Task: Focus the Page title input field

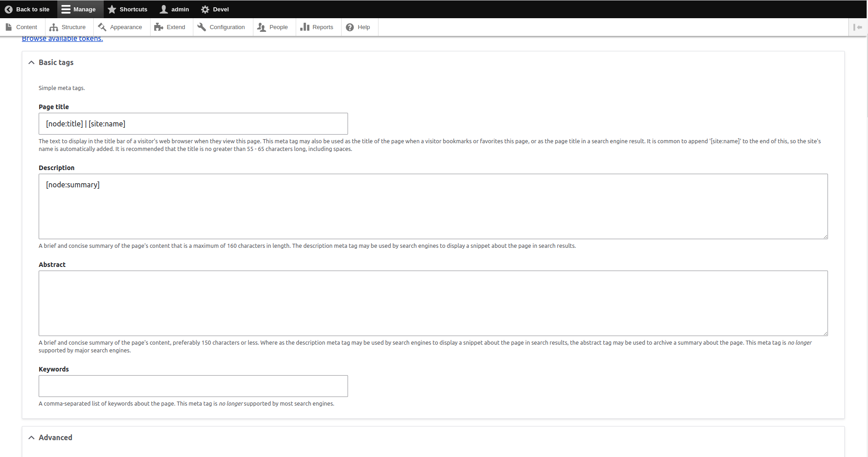Action: point(193,124)
